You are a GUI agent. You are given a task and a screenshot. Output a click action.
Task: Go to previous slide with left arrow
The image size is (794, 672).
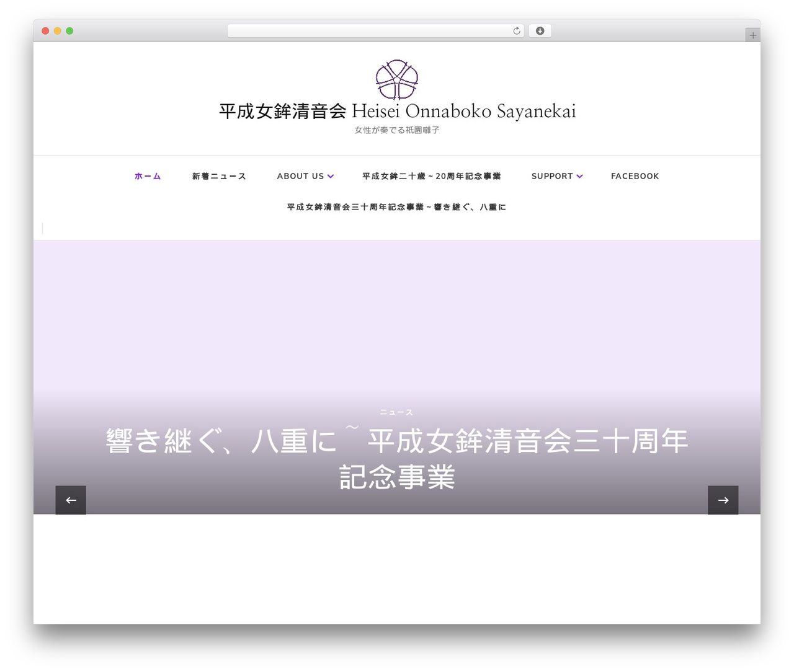71,500
